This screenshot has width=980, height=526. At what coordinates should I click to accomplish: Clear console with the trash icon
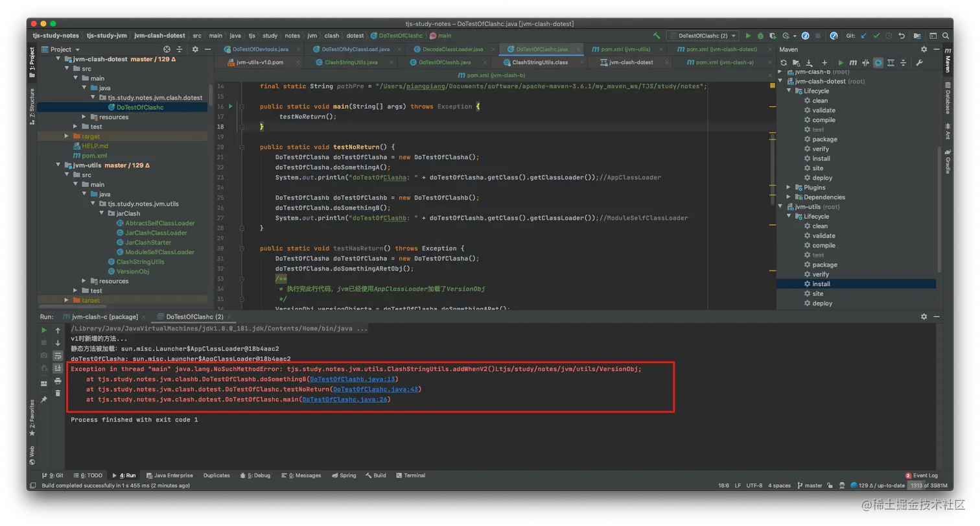(58, 393)
